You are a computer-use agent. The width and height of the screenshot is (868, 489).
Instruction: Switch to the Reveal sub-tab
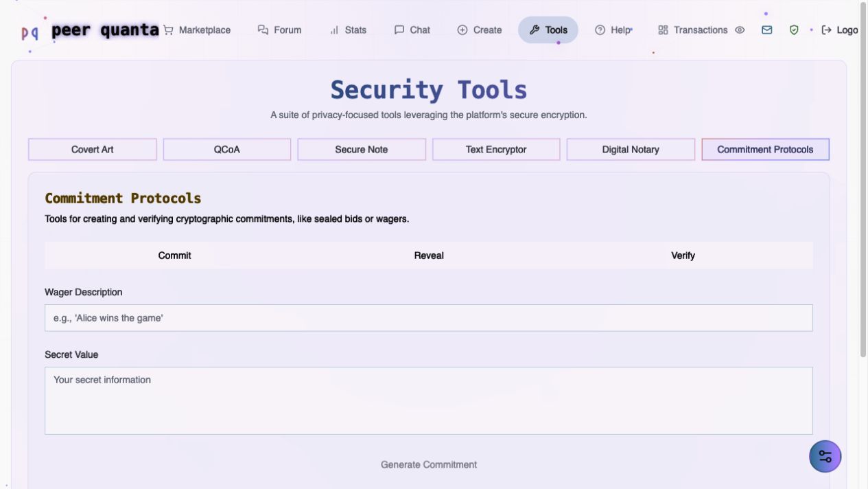(429, 255)
